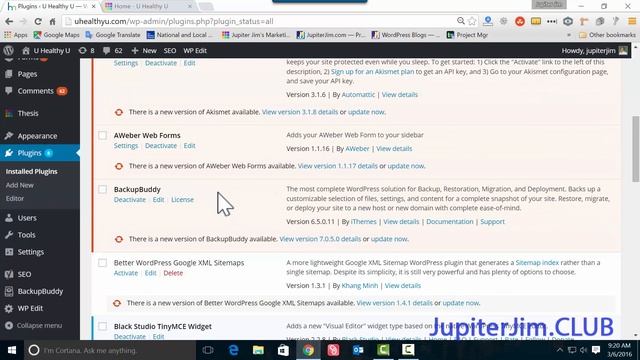Open Google Translate bookmark
The image size is (640, 360).
(x=113, y=35)
